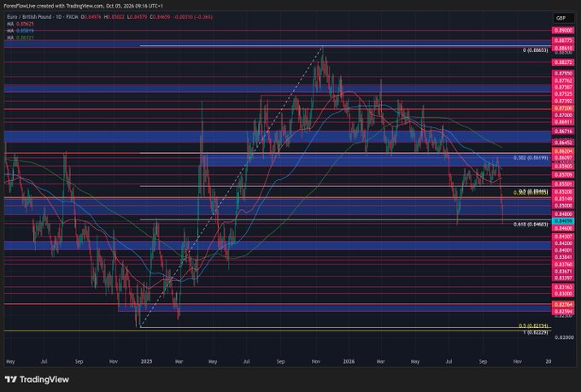This screenshot has height=392, width=581.
Task: Click the 0.85709 price label
Action: click(563, 175)
